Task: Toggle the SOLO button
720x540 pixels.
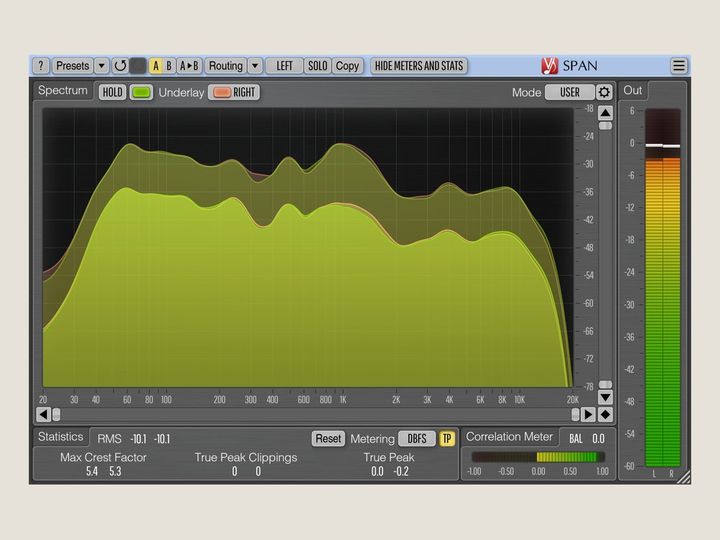Action: tap(317, 66)
